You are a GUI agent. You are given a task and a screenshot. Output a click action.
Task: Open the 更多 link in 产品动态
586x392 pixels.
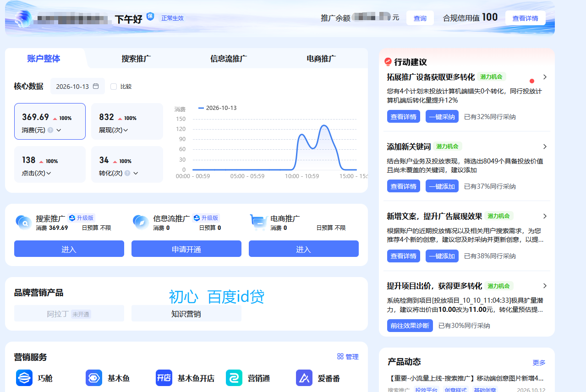click(x=539, y=362)
